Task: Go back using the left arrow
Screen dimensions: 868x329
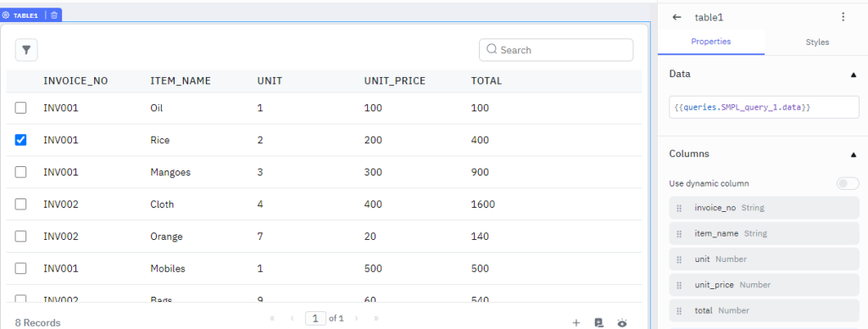Action: click(x=676, y=17)
